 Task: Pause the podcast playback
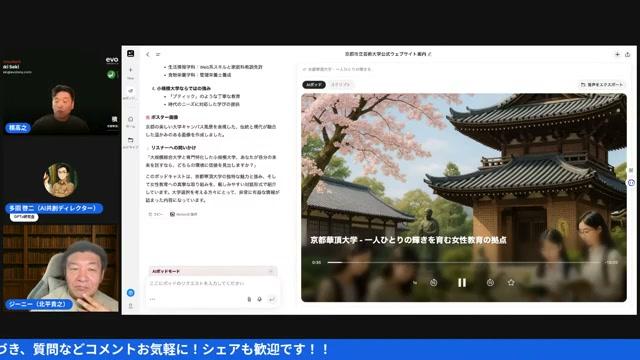462,282
